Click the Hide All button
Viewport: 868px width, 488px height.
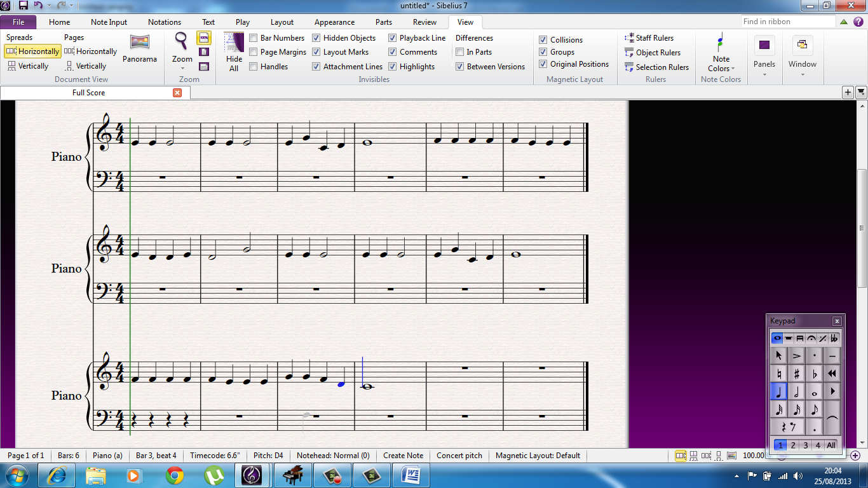click(x=233, y=54)
